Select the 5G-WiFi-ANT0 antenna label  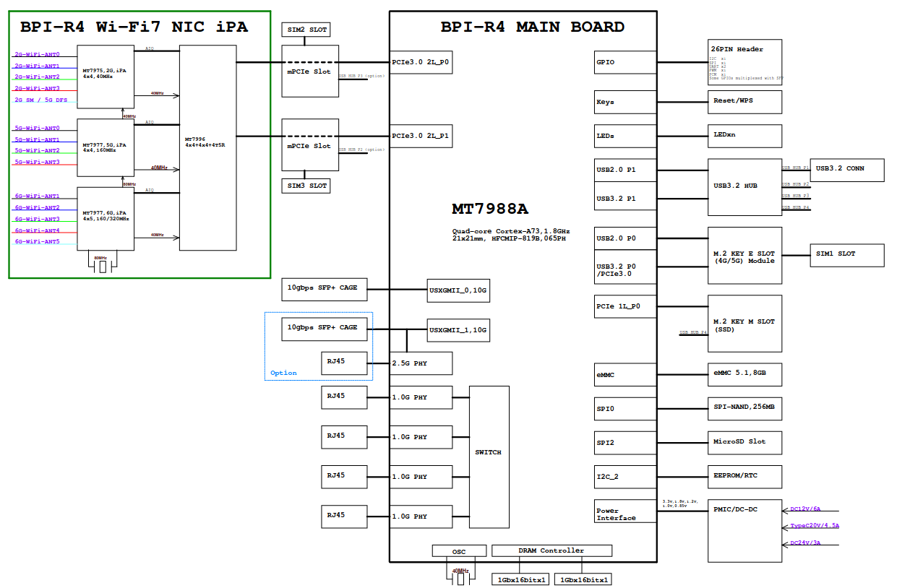click(x=37, y=128)
